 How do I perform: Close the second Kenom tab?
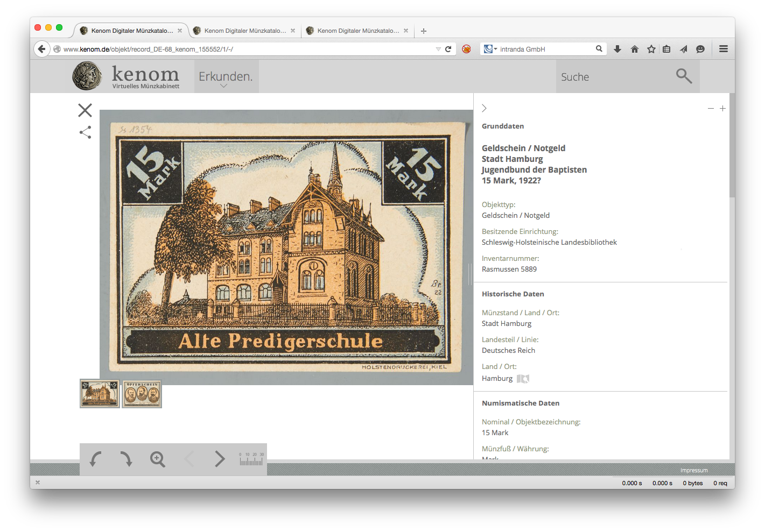click(x=293, y=31)
